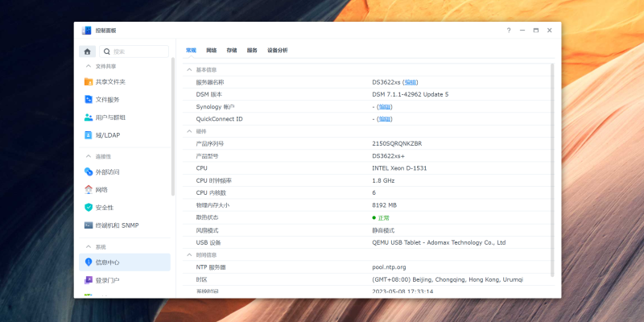Switch to the 服务 tab

pyautogui.click(x=252, y=50)
